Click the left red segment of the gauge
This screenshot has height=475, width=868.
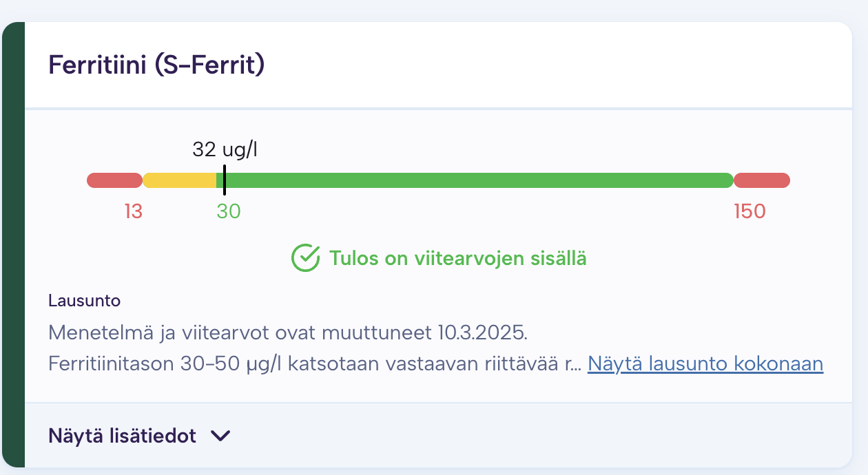coord(112,180)
